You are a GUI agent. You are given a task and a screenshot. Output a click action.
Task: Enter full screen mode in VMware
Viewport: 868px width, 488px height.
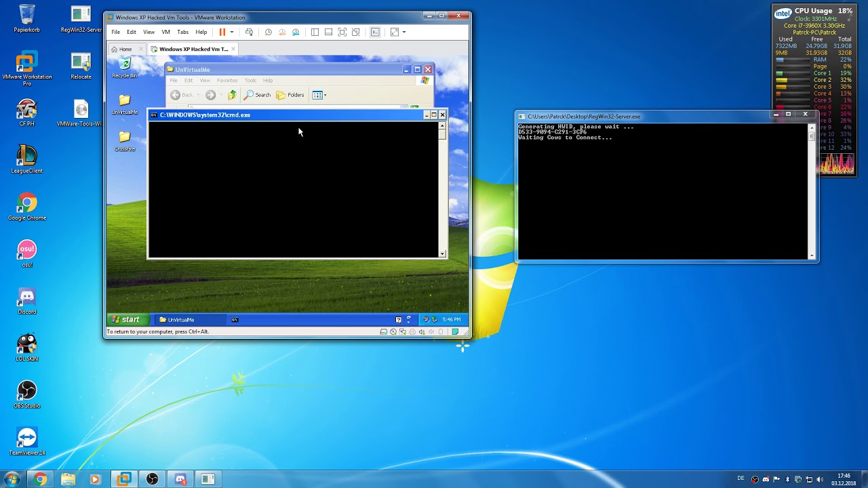click(x=342, y=32)
